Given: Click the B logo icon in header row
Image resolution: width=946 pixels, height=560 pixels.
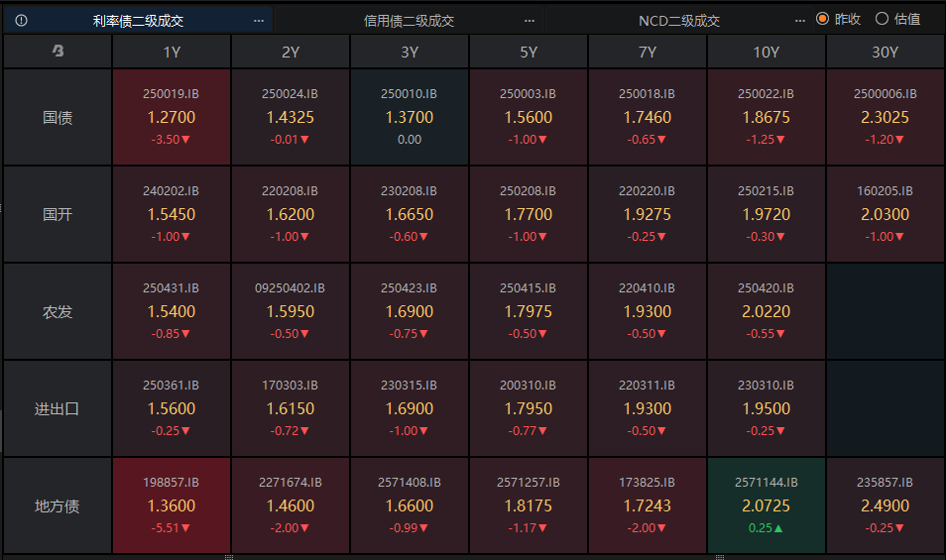Looking at the screenshot, I should (58, 52).
